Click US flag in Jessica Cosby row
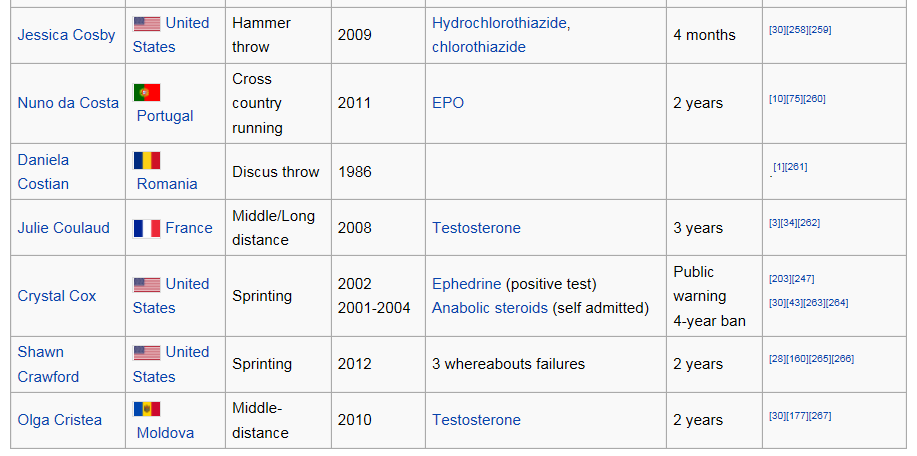The height and width of the screenshot is (456, 917). 146,23
